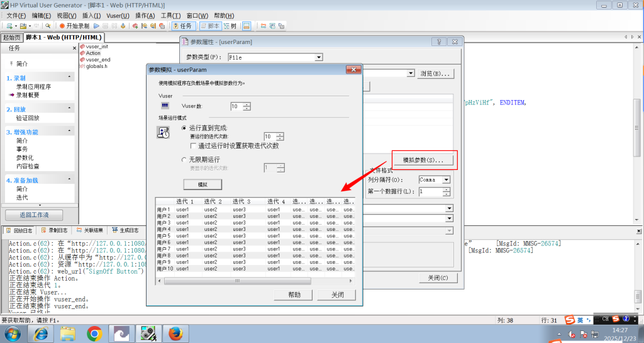This screenshot has width=644, height=343.
Task: Collapse the 1. 录制 section in tasks panel
Action: [x=70, y=77]
